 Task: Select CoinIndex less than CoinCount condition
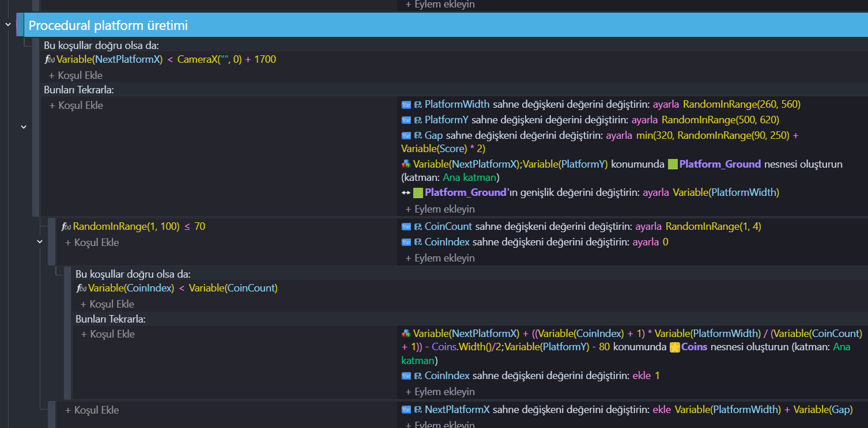pyautogui.click(x=176, y=288)
